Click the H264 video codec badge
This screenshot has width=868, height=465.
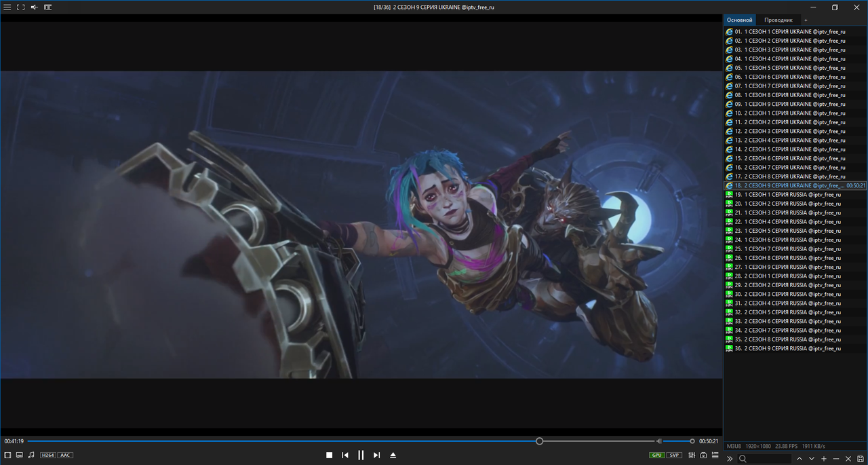pyautogui.click(x=47, y=455)
